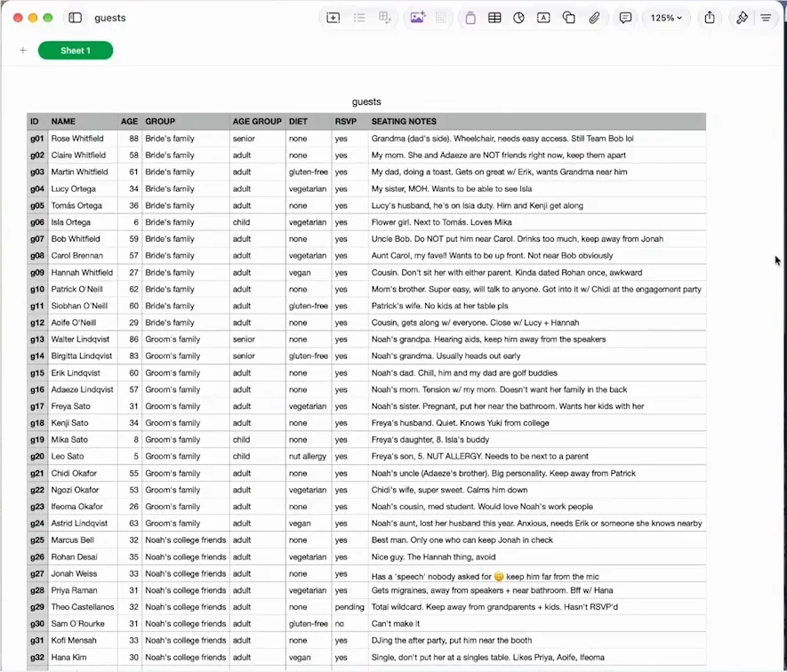Select the nut allergy diet cell
Screen dimensions: 787x672
(x=309, y=456)
